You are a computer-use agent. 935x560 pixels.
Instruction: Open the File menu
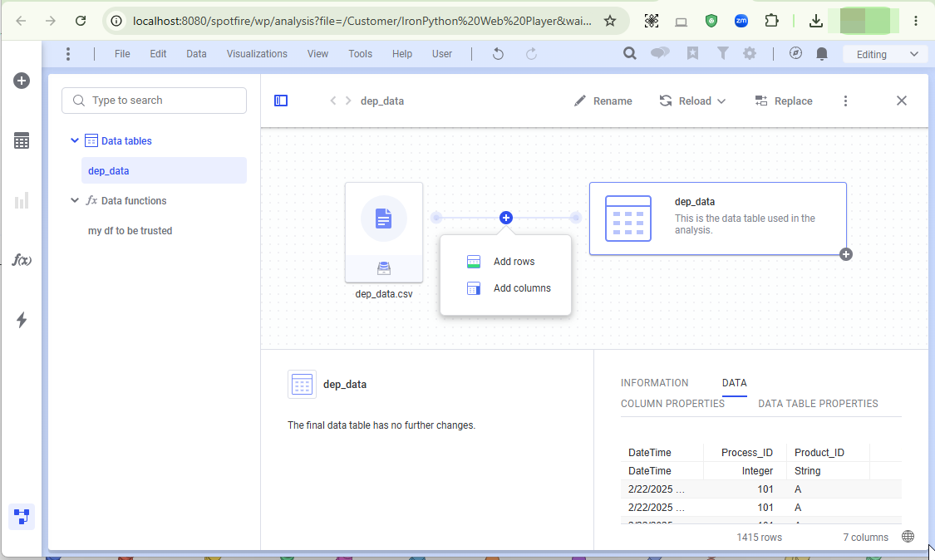(x=122, y=54)
